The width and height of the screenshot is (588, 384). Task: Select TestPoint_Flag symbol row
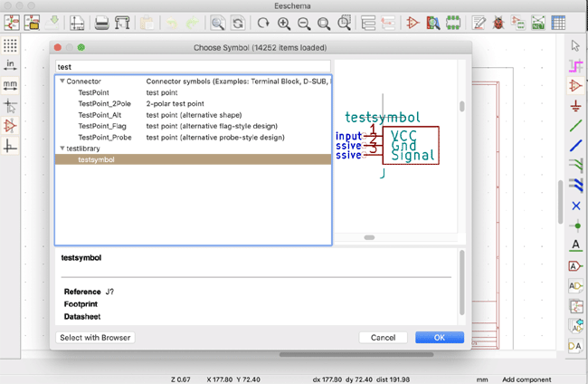(193, 126)
